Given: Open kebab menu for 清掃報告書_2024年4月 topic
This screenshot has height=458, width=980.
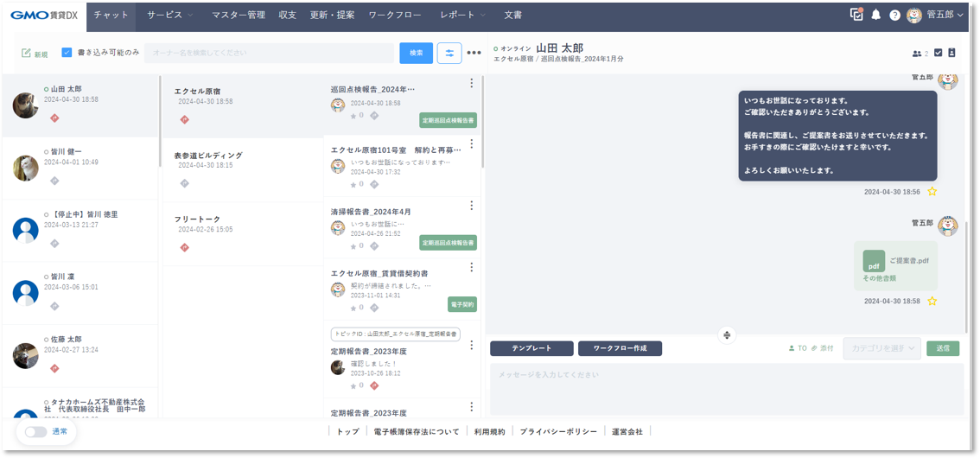Looking at the screenshot, I should click(472, 206).
